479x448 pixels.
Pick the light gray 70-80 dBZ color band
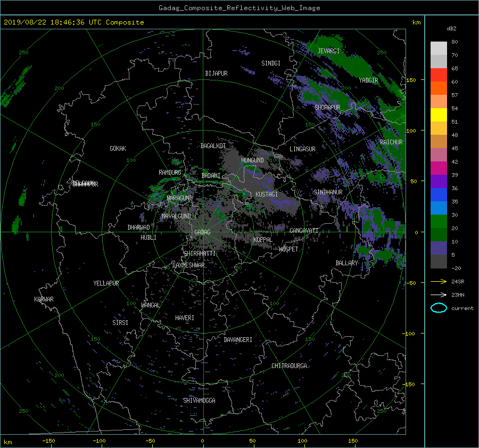pyautogui.click(x=439, y=48)
